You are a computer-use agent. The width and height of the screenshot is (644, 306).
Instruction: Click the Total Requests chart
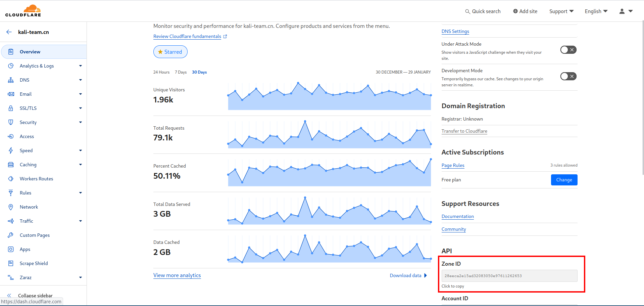330,134
